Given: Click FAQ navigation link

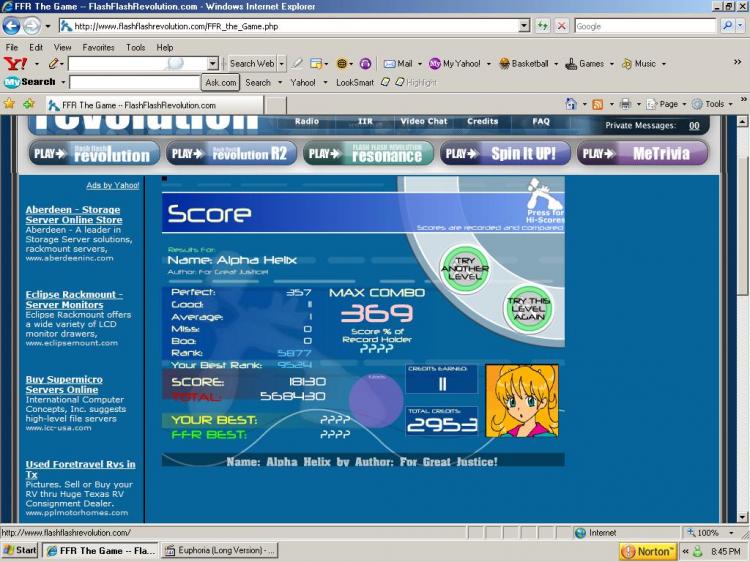Looking at the screenshot, I should coord(541,121).
